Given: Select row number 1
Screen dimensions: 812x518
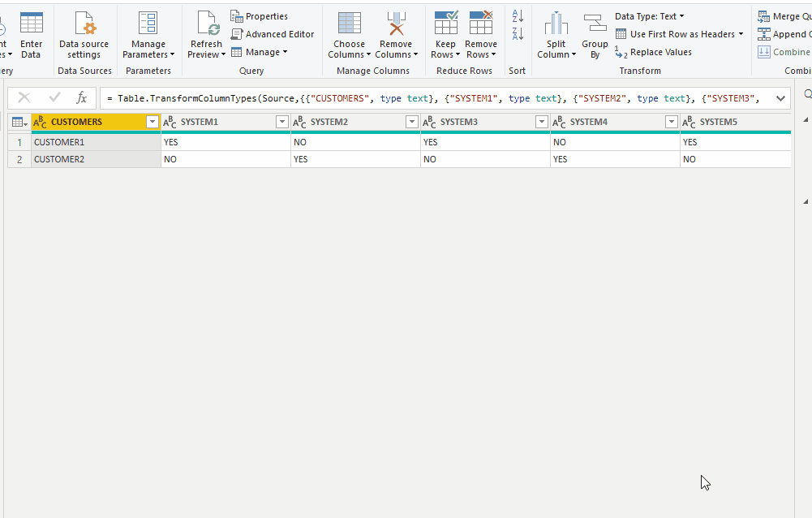Looking at the screenshot, I should (19, 142).
